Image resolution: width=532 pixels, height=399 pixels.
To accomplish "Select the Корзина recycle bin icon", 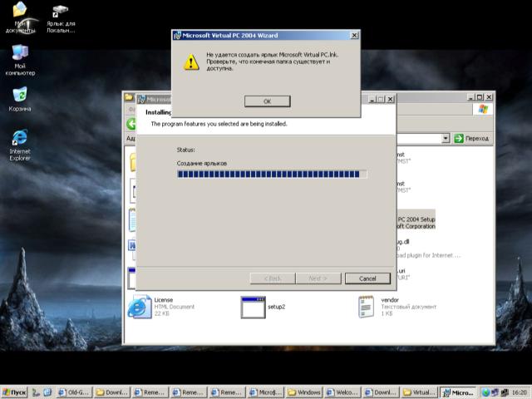I will (x=20, y=99).
